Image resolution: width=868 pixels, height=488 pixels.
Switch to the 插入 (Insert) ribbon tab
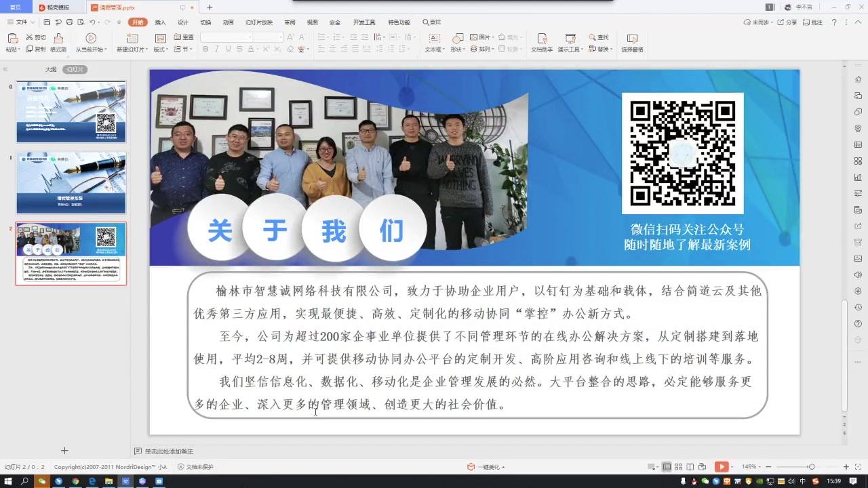[x=160, y=22]
